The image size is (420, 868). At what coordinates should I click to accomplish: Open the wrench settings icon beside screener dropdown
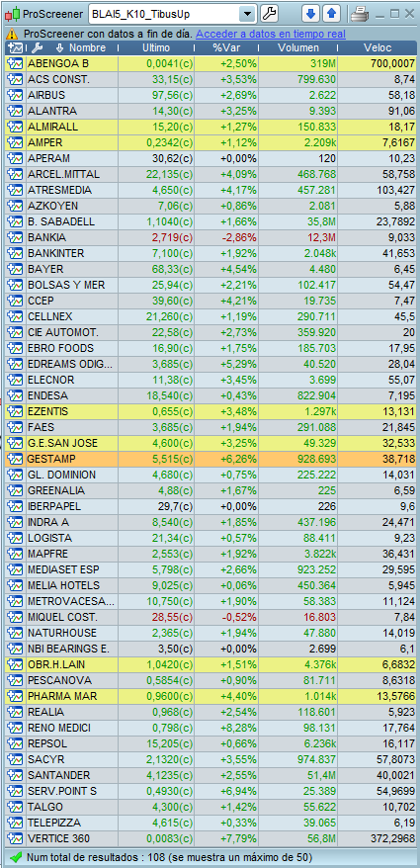click(269, 13)
